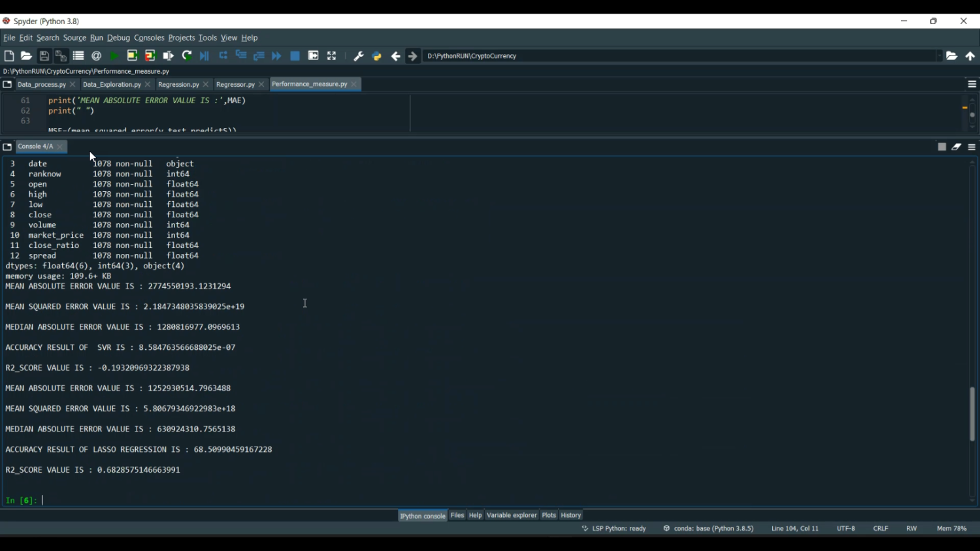This screenshot has width=980, height=551.
Task: Click the Run current cell icon
Action: 132,56
